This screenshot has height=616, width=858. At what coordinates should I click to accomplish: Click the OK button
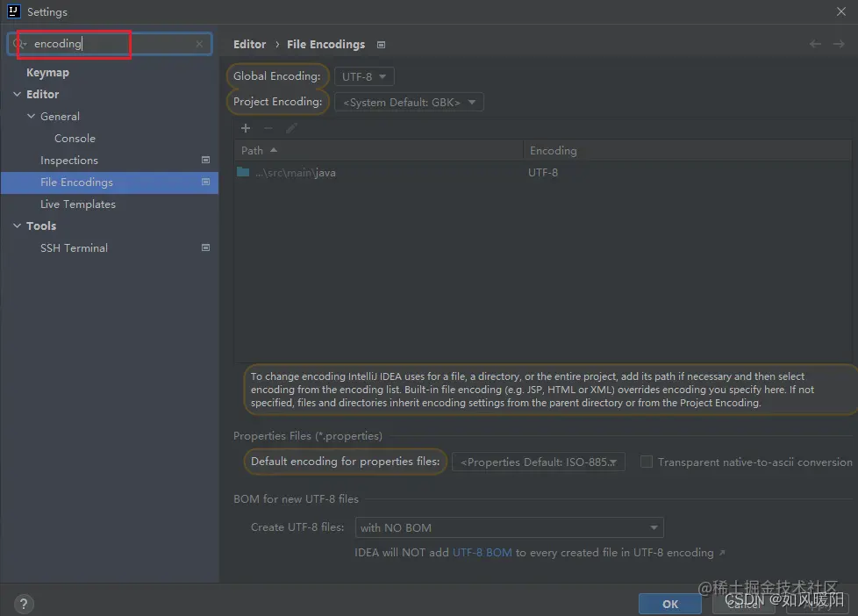(669, 604)
